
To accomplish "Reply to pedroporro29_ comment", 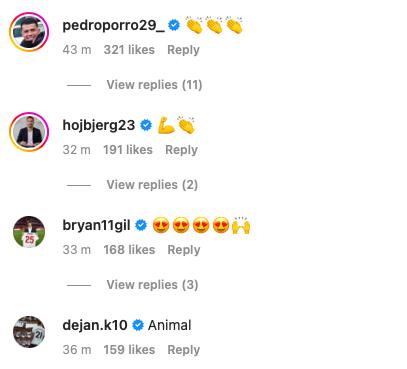I will [183, 50].
